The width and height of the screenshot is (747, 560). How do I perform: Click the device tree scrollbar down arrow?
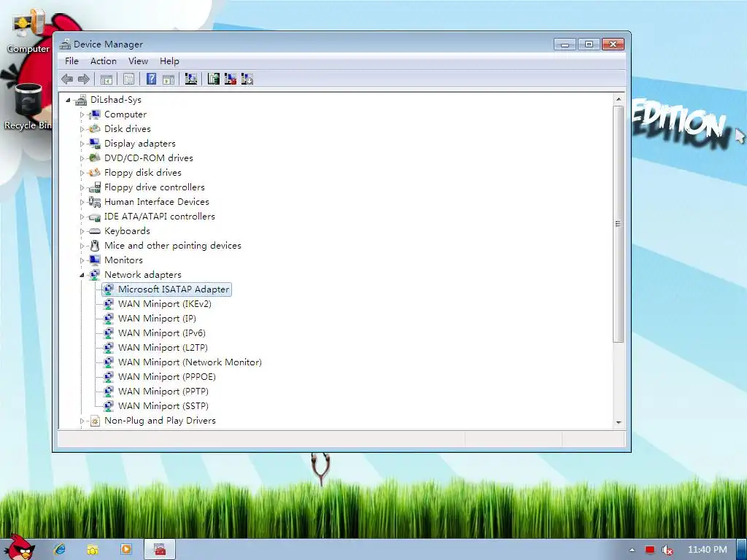619,422
